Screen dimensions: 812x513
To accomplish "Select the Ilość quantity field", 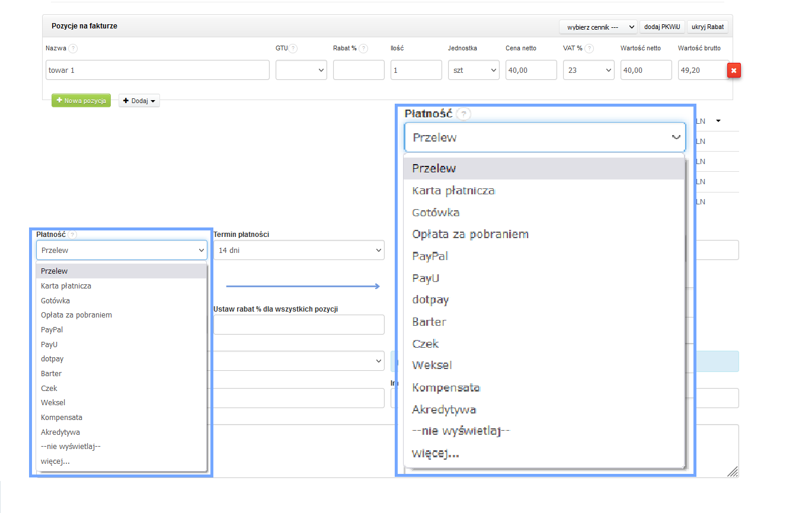I will (416, 70).
